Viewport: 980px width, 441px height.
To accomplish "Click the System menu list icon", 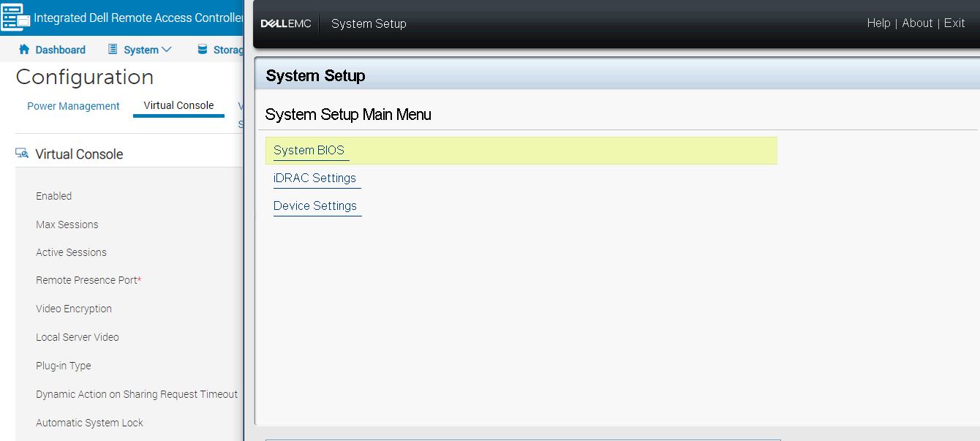I will click(113, 50).
